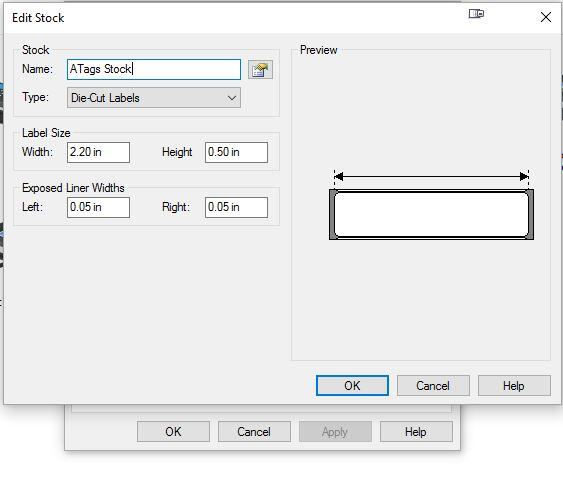Image resolution: width=563 pixels, height=485 pixels.
Task: Click the Name field containing ATags Stock
Action: (154, 69)
